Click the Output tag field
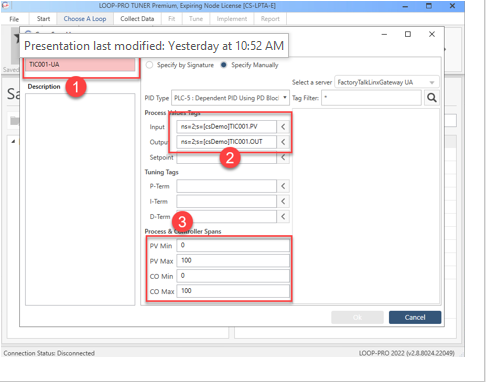Image resolution: width=486 pixels, height=382 pixels. [226, 142]
